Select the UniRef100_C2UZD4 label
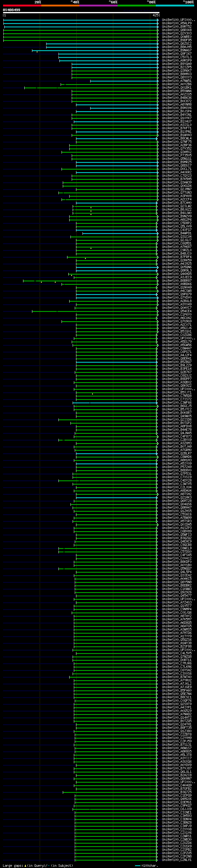This screenshot has height=868, width=197. click(x=177, y=843)
